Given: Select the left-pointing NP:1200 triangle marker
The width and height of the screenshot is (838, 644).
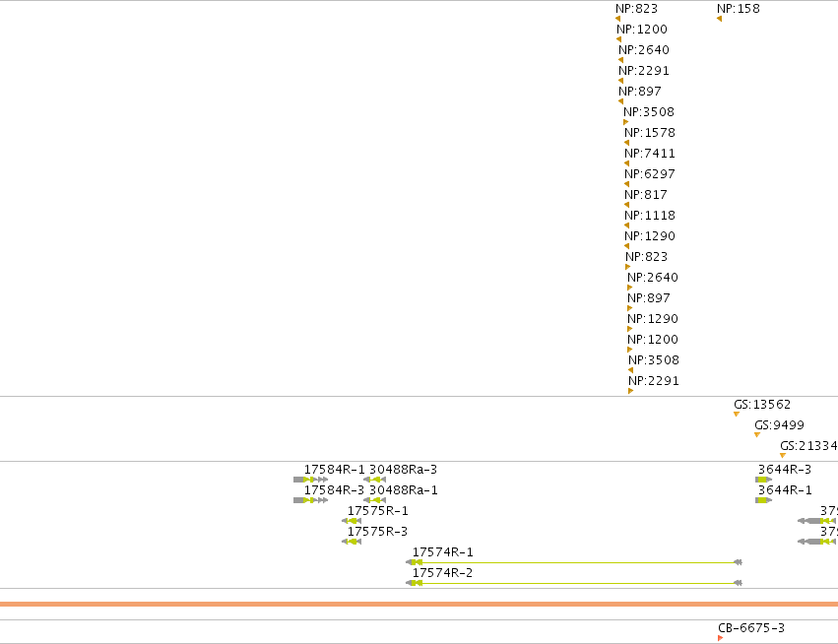Looking at the screenshot, I should (x=618, y=39).
